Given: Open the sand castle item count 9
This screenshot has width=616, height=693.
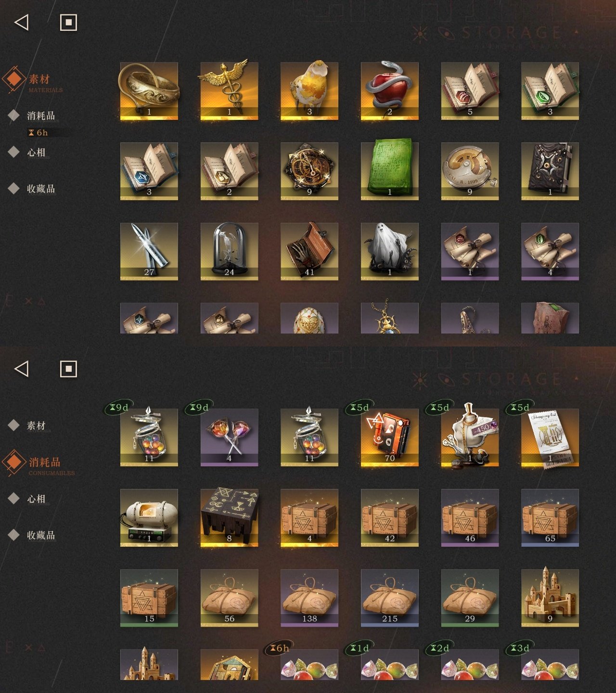Looking at the screenshot, I should [550, 598].
